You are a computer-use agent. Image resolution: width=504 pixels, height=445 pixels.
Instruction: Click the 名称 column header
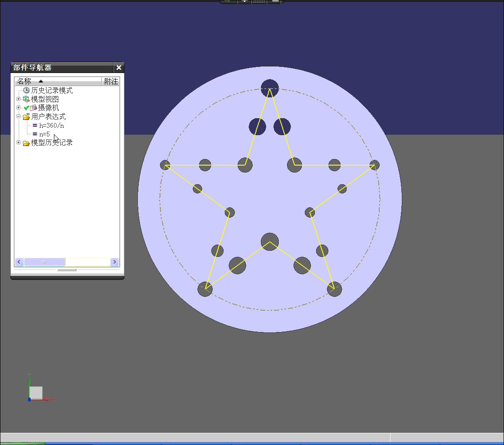pyautogui.click(x=58, y=81)
